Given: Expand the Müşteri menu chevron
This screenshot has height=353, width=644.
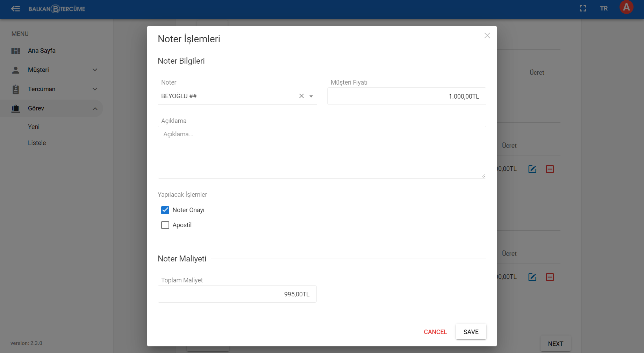Looking at the screenshot, I should tap(95, 70).
